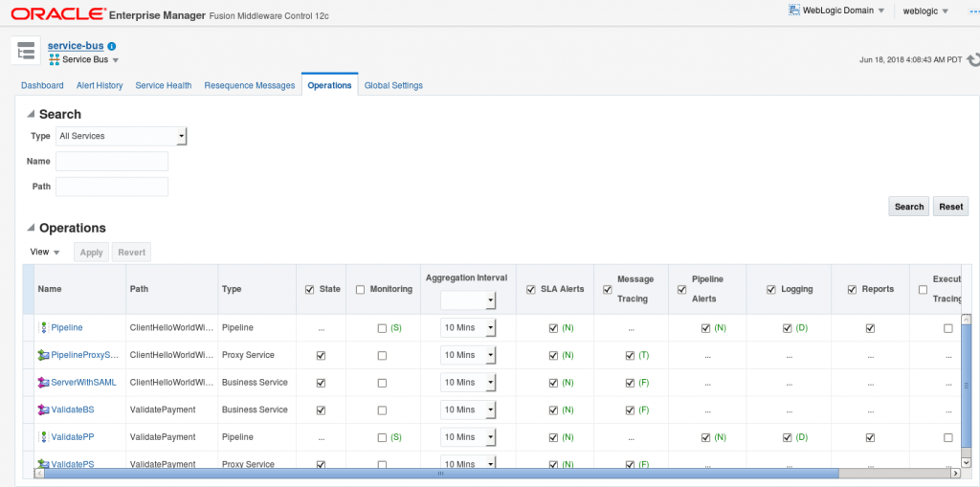The width and height of the screenshot is (980, 487).
Task: Collapse the Operations section
Action: (31, 228)
